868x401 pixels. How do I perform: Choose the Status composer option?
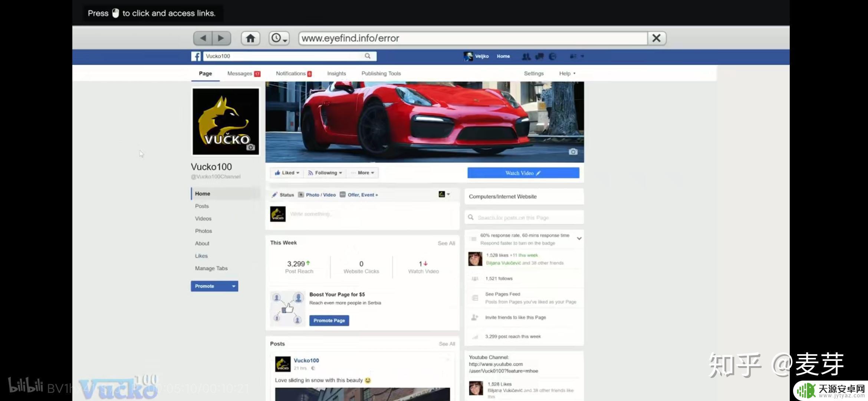tap(283, 195)
